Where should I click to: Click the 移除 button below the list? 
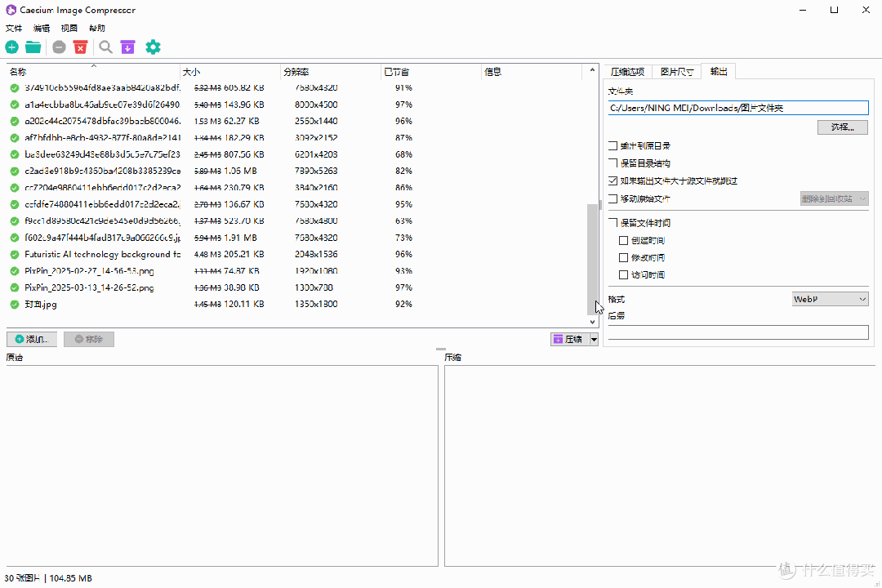point(89,339)
